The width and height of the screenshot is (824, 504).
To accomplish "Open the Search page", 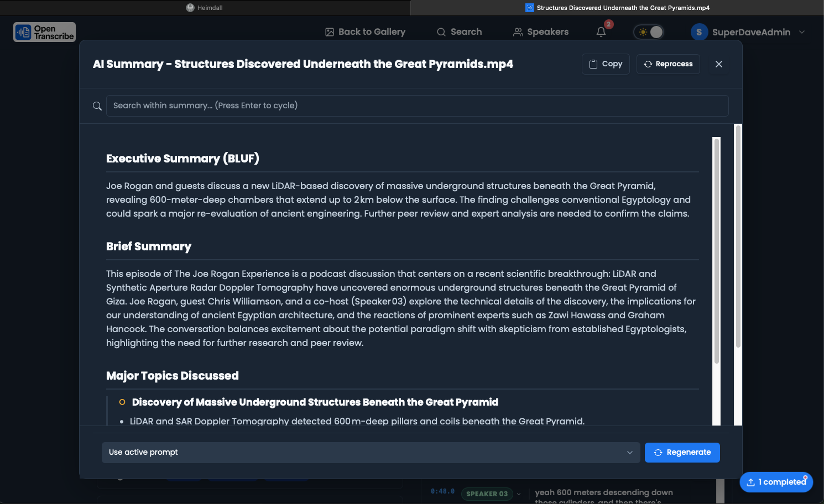I will (459, 32).
